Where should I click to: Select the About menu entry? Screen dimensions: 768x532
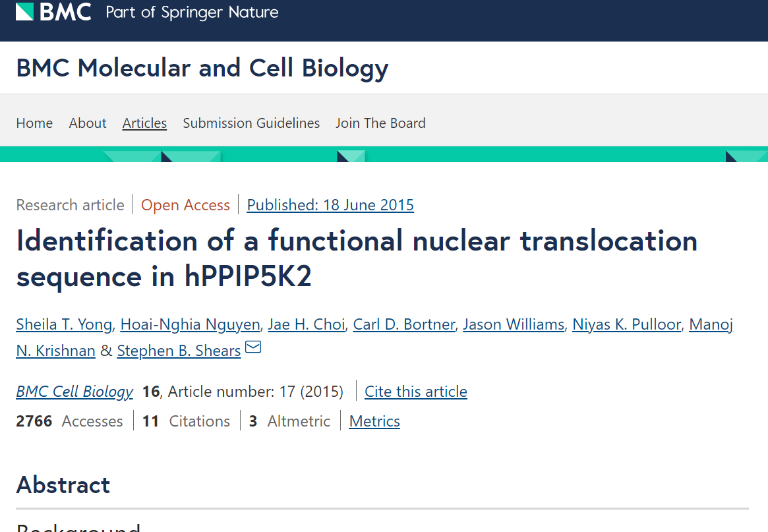coord(87,123)
